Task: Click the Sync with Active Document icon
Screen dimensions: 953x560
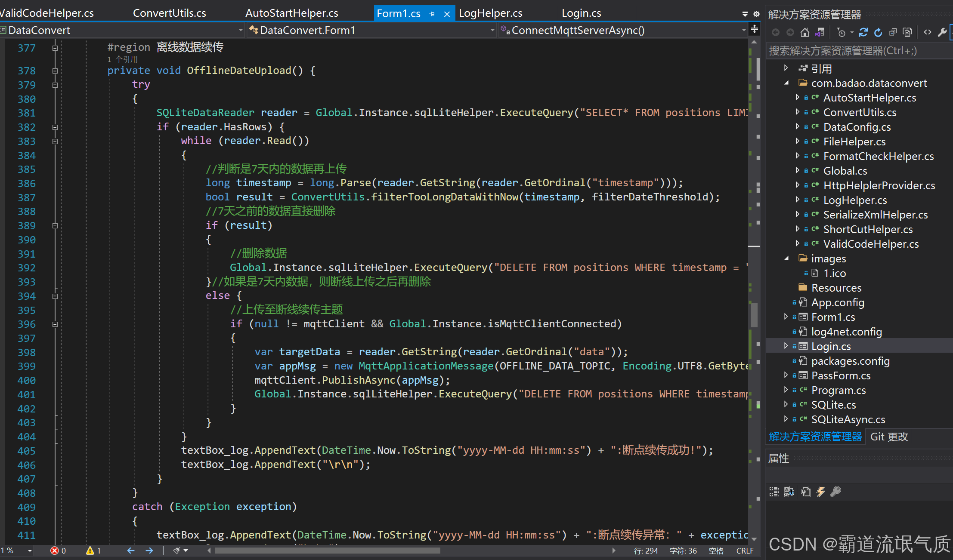Action: click(x=863, y=32)
